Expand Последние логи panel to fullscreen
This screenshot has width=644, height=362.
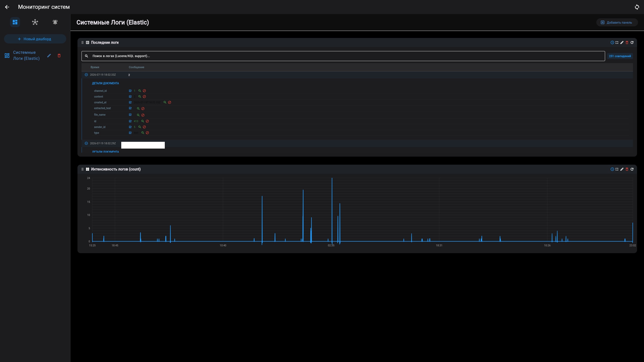pos(617,42)
